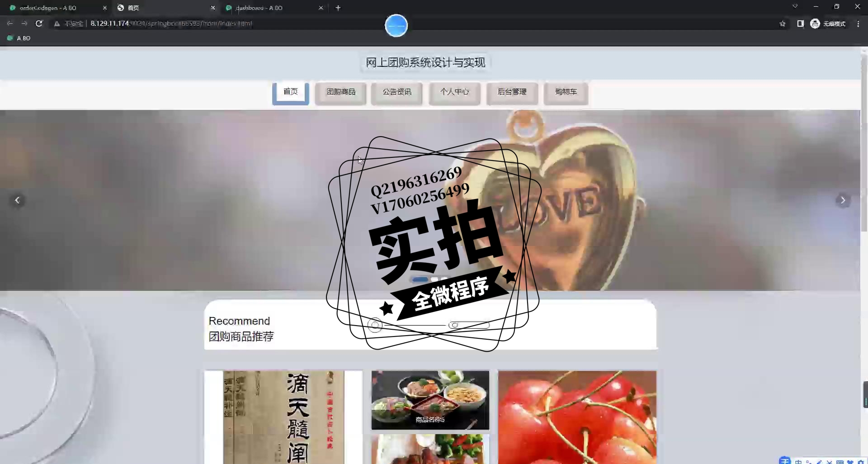The height and width of the screenshot is (464, 868).
Task: Open the 商品名称5 food product image
Action: point(430,400)
